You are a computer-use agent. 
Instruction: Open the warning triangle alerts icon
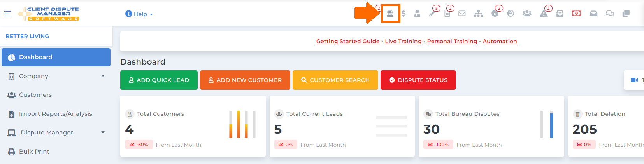point(544,14)
